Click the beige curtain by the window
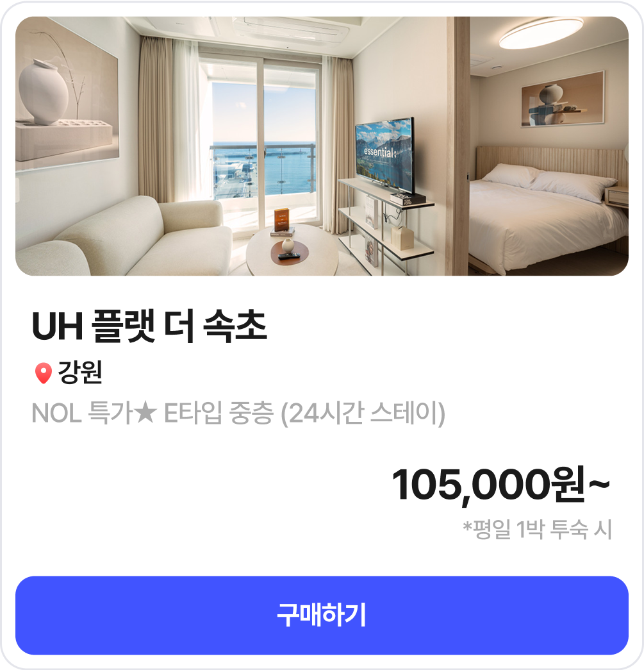644x670 pixels. tap(155, 120)
